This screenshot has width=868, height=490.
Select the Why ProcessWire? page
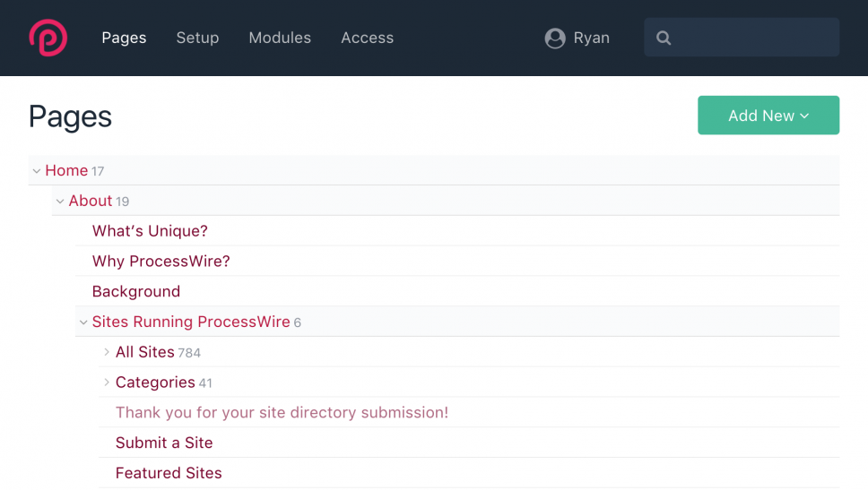161,261
